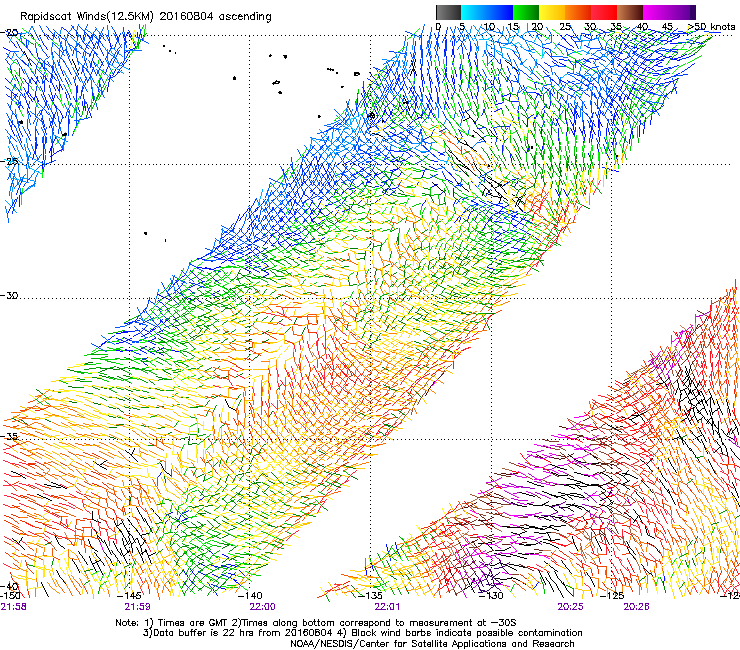
Task: Click the purple '20:26' pass time label
Action: point(636,607)
